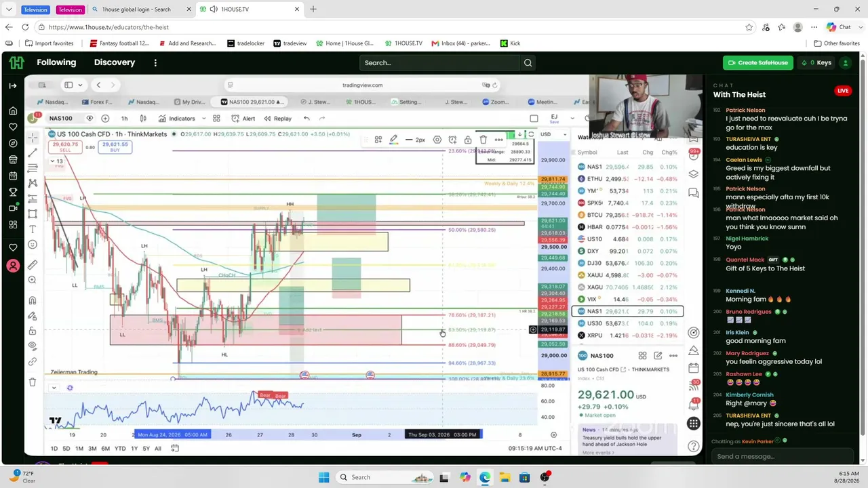868x488 pixels.
Task: Undo the last chart action
Action: (307, 119)
